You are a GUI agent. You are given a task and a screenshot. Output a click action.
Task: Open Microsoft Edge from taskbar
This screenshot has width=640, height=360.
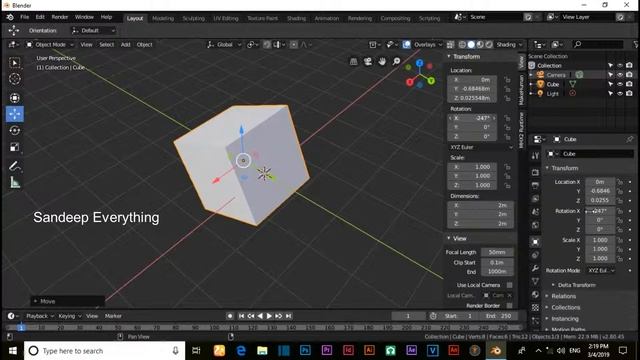pyautogui.click(x=241, y=351)
